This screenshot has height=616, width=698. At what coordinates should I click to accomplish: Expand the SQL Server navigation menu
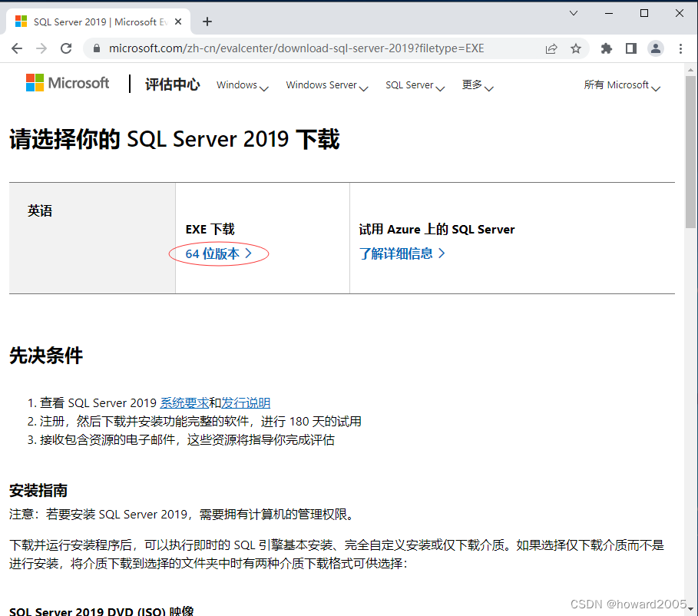(x=415, y=85)
